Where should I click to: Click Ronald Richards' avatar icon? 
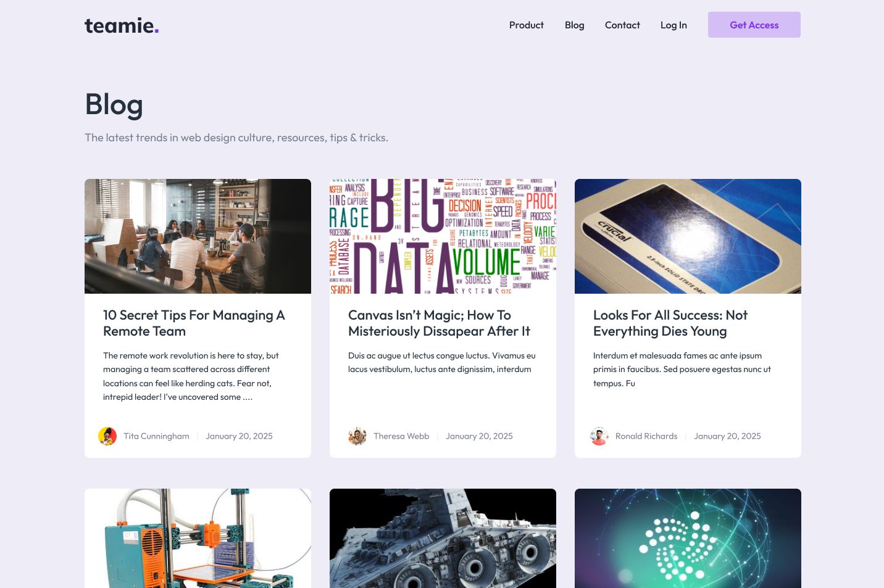pos(599,436)
